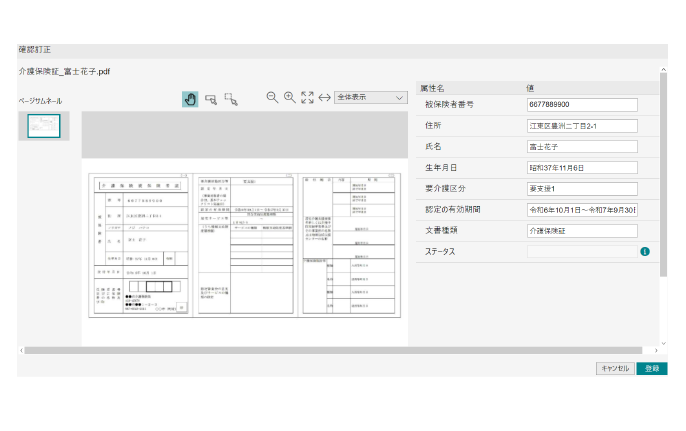Select the hand pan tool
This screenshot has width=686, height=431.
(x=190, y=99)
